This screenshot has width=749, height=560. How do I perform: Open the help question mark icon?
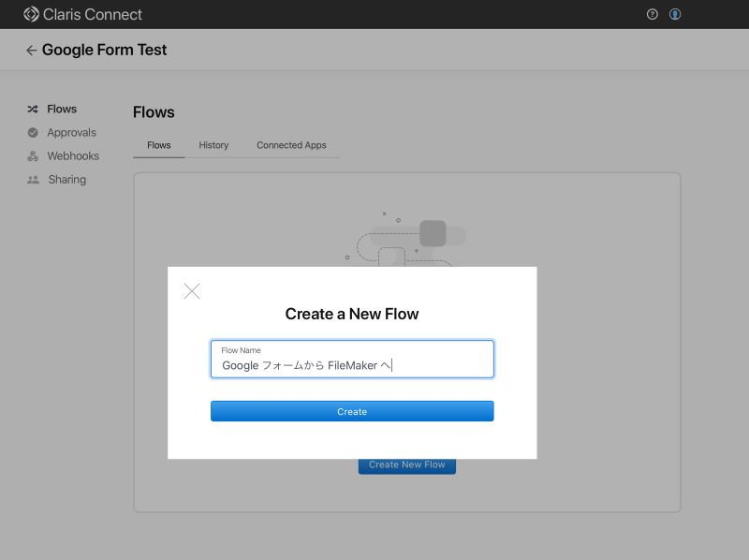652,14
